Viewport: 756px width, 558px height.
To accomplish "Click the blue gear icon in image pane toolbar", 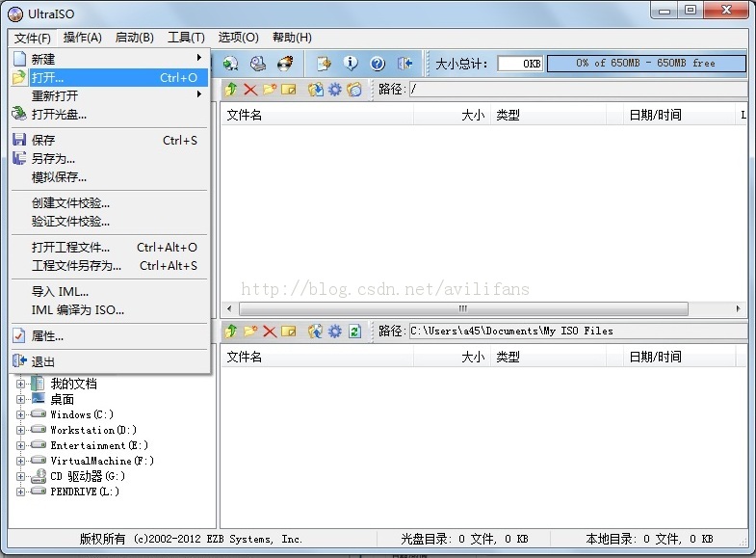I will (334, 90).
